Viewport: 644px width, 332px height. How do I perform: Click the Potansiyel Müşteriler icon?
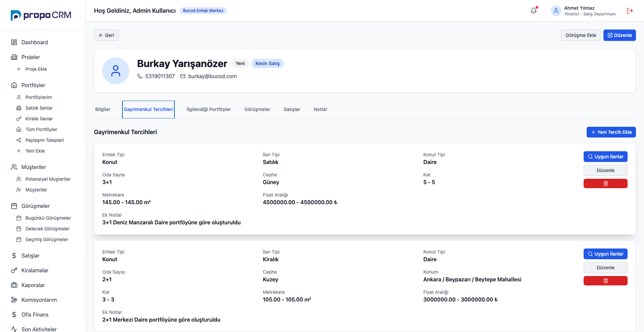19,179
